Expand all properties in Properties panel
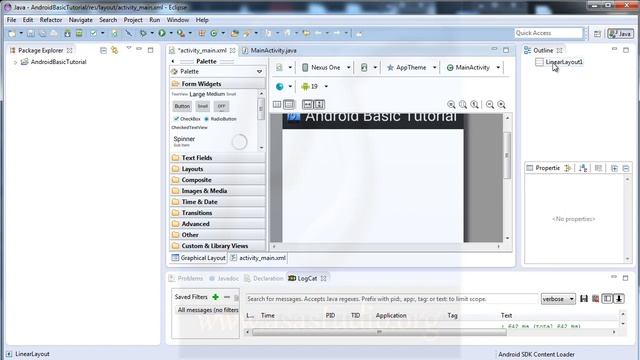 click(x=614, y=168)
